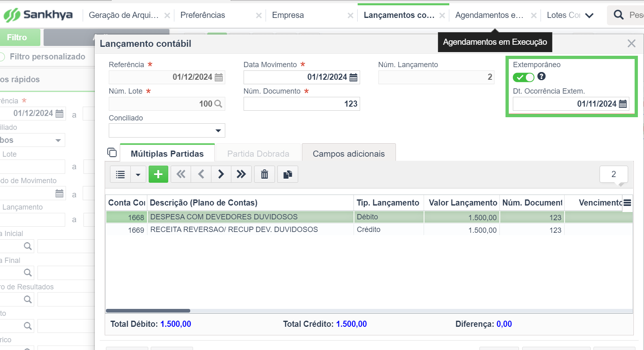Delete the selected entry with the trash icon

coord(264,174)
